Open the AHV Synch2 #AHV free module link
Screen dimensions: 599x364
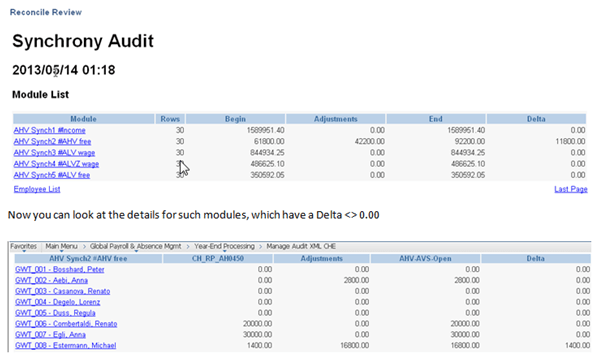pyautogui.click(x=52, y=141)
